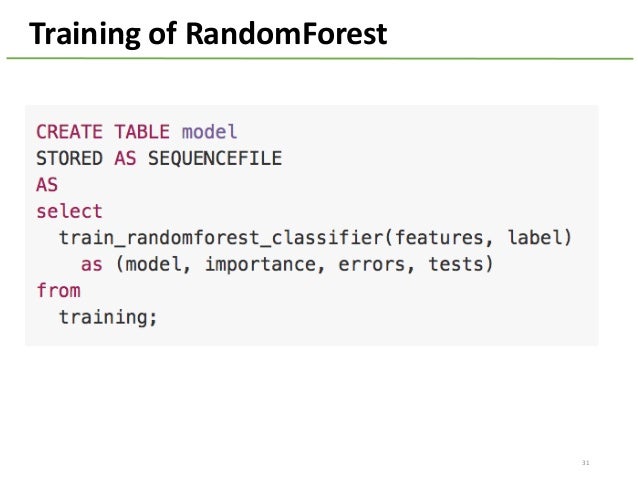
Task: Click the slide title Training of RandomForest
Action: point(208,34)
